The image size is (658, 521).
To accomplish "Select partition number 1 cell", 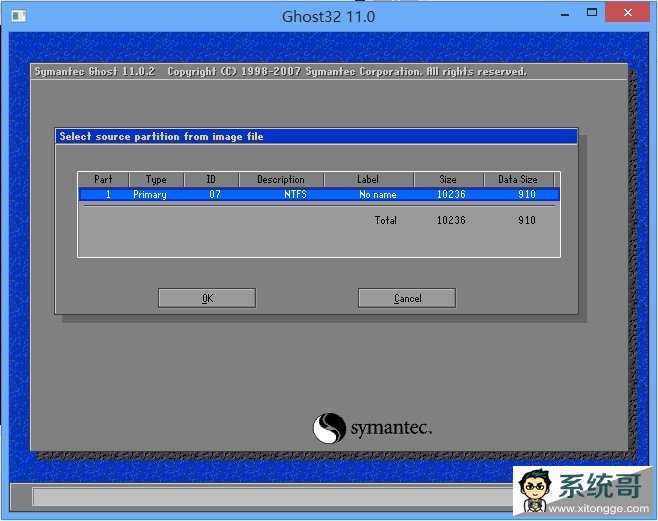I will pos(108,194).
